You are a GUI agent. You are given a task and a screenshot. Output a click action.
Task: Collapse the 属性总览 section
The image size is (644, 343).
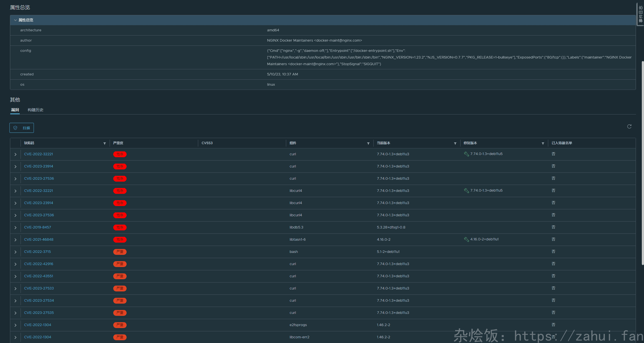[x=15, y=20]
